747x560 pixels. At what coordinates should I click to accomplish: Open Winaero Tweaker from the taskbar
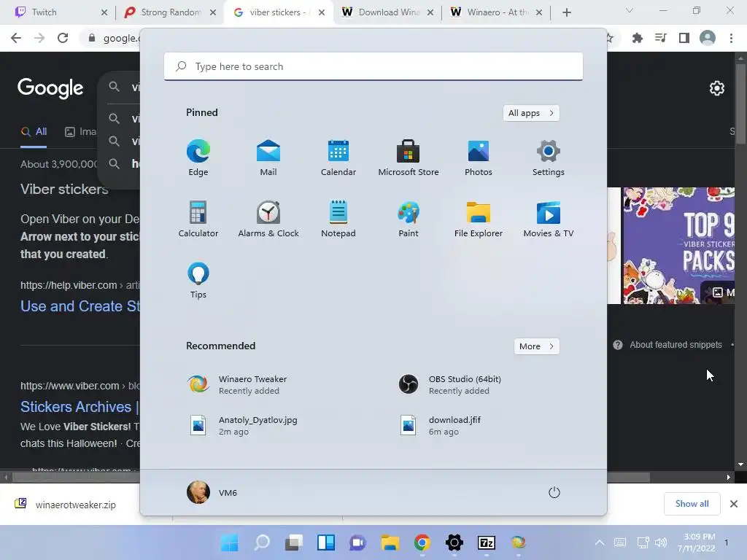pos(519,542)
